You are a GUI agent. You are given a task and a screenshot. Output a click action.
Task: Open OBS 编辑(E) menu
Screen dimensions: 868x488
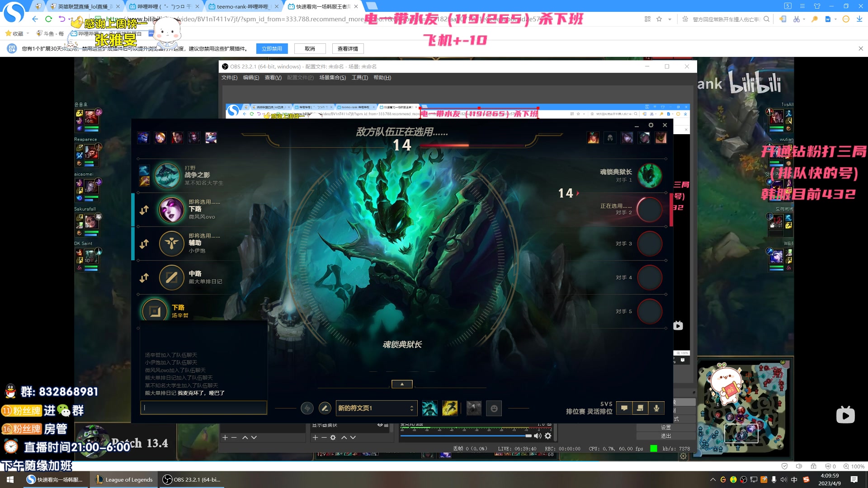pos(251,78)
